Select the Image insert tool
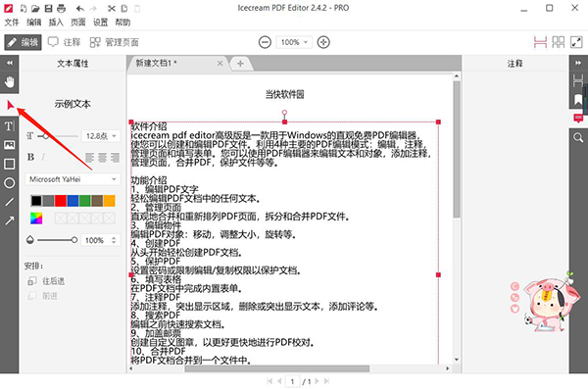Viewport: 588px width, 389px height. [x=10, y=145]
